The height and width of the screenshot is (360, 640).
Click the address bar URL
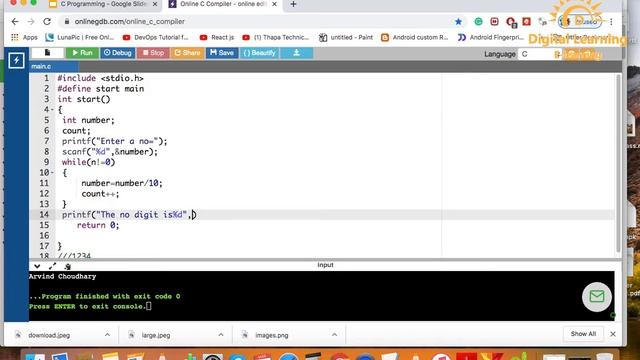tap(129, 21)
